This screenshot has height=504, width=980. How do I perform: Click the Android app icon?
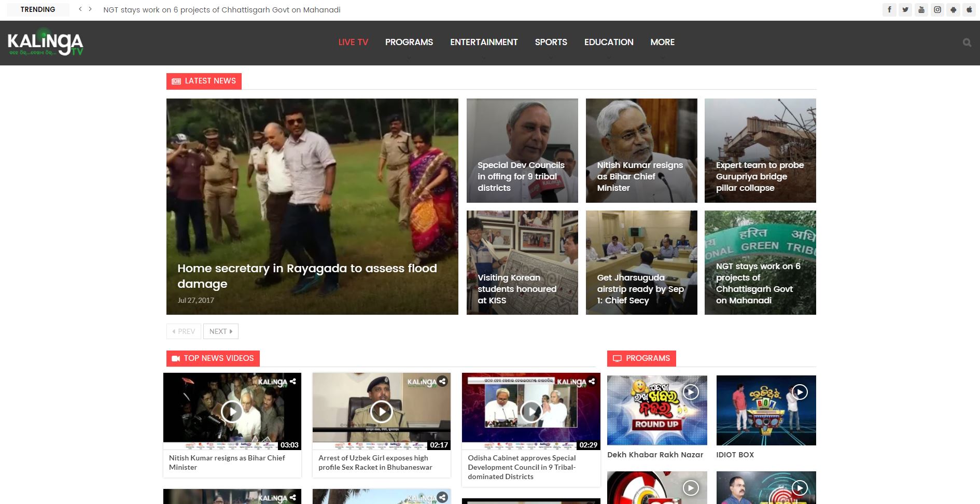[954, 9]
